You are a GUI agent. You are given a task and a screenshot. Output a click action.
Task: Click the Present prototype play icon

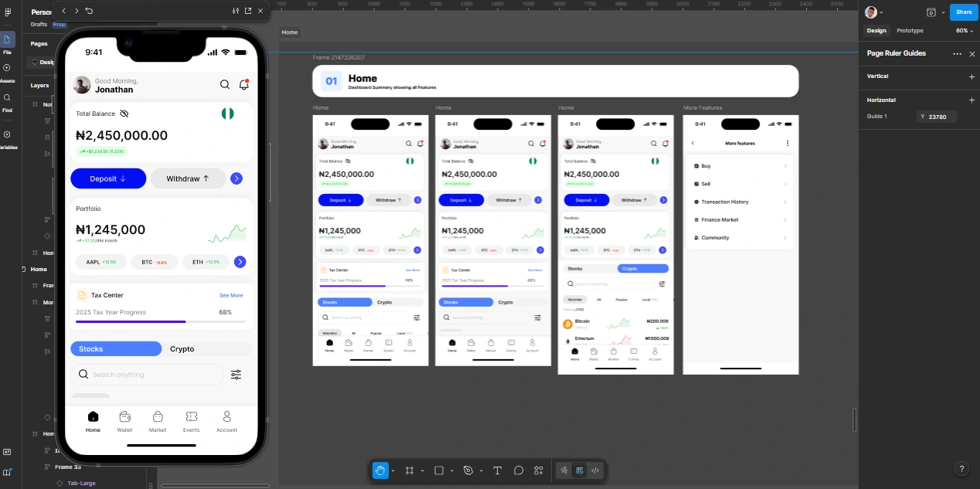coord(931,12)
